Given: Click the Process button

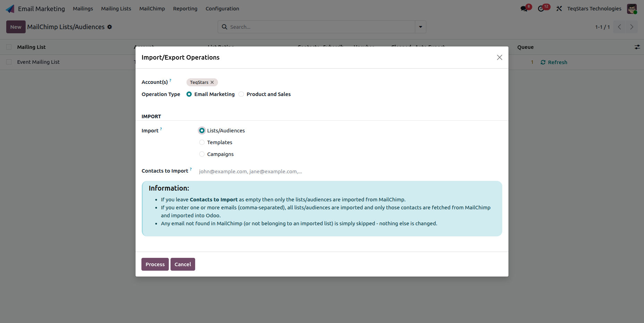Looking at the screenshot, I should [155, 264].
